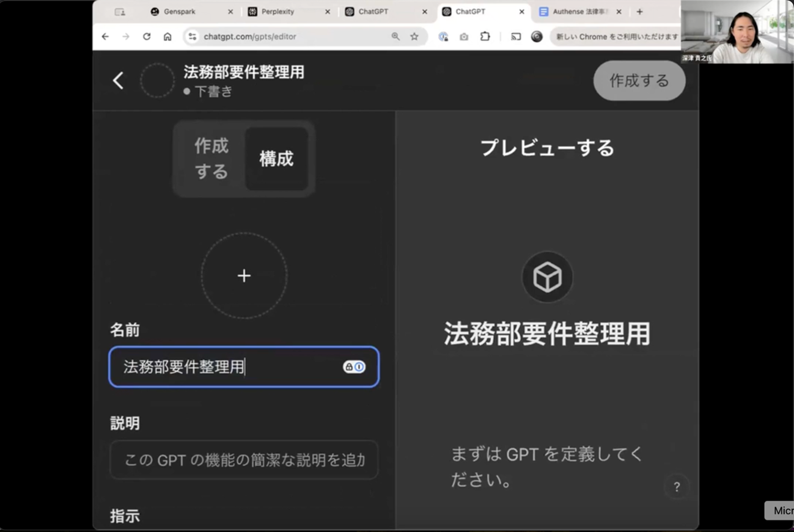Click the cast media icon in toolbar

tap(516, 37)
